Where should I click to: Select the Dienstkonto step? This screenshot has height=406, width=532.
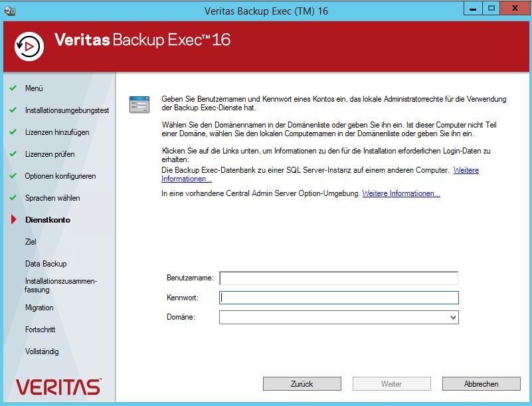[x=48, y=220]
